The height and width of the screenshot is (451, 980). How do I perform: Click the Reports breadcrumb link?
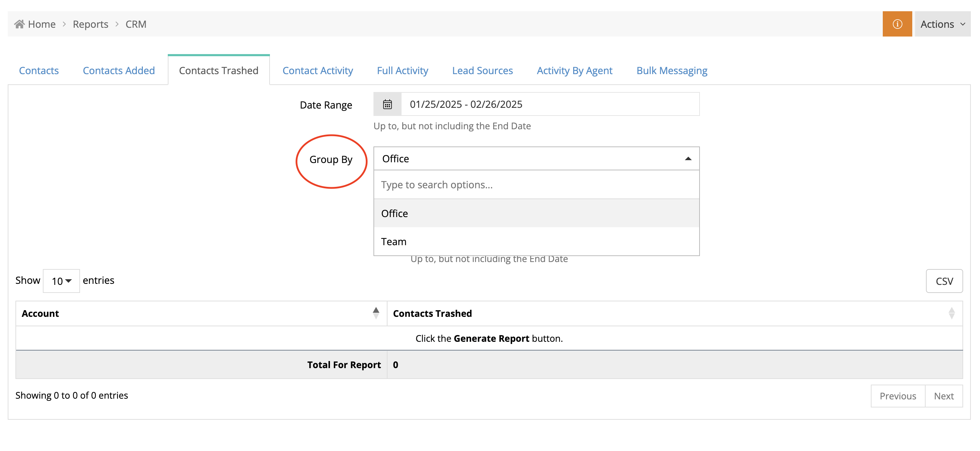pos(91,24)
